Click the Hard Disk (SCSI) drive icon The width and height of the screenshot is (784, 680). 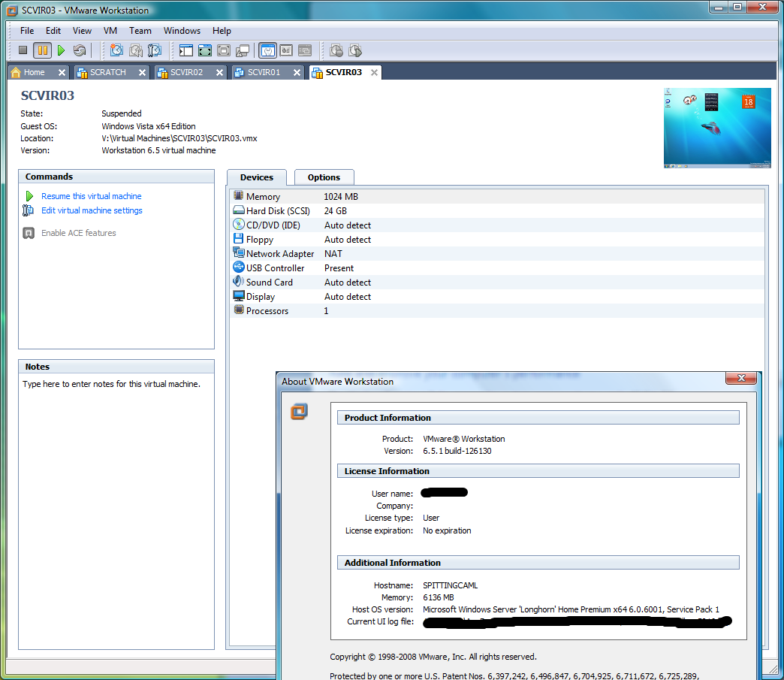pos(239,210)
